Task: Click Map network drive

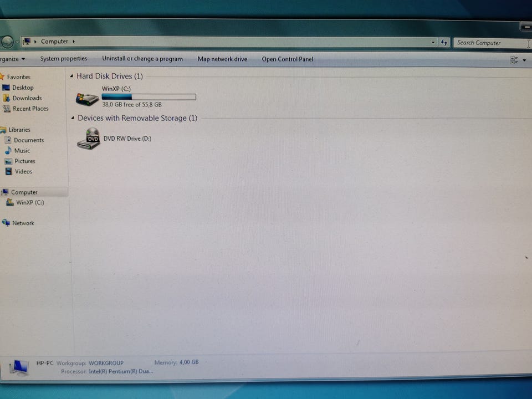Action: [223, 59]
